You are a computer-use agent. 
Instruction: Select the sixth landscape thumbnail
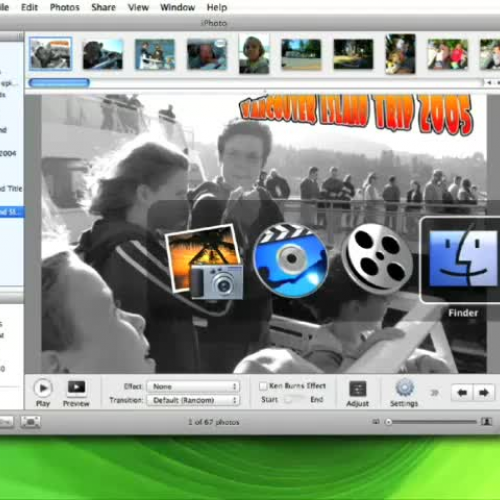301,54
